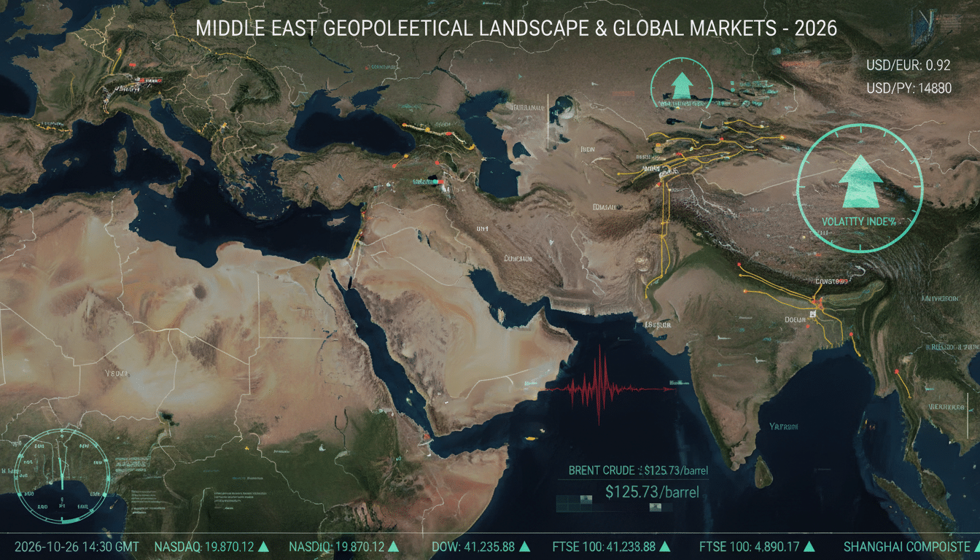Click the up arrow beside NASDIQ: 19.870.12
Image resolution: width=980 pixels, height=560 pixels.
(393, 546)
